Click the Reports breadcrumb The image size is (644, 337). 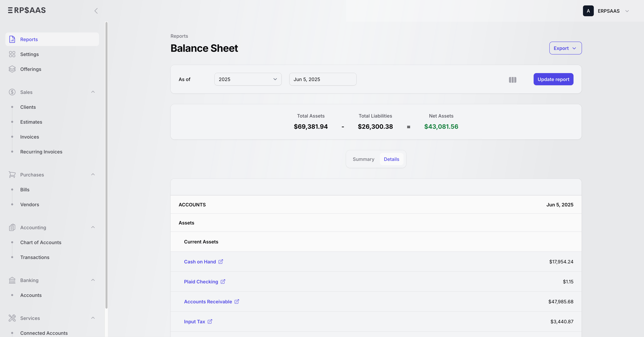coord(179,36)
